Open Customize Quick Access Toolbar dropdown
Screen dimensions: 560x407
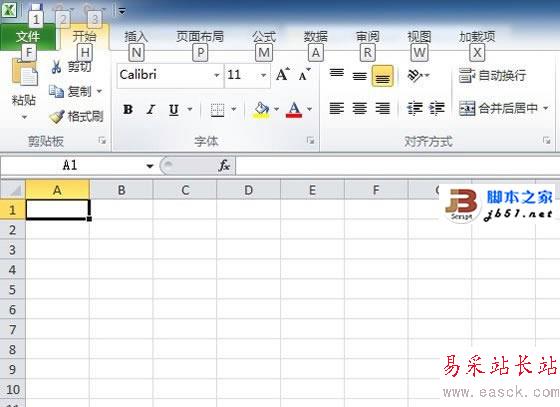tap(122, 11)
